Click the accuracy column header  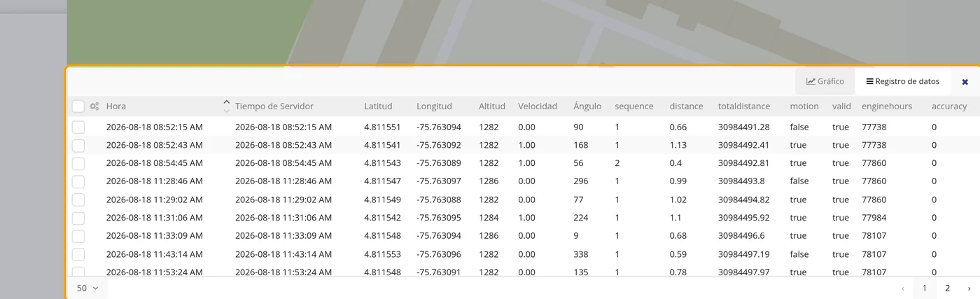tap(949, 106)
